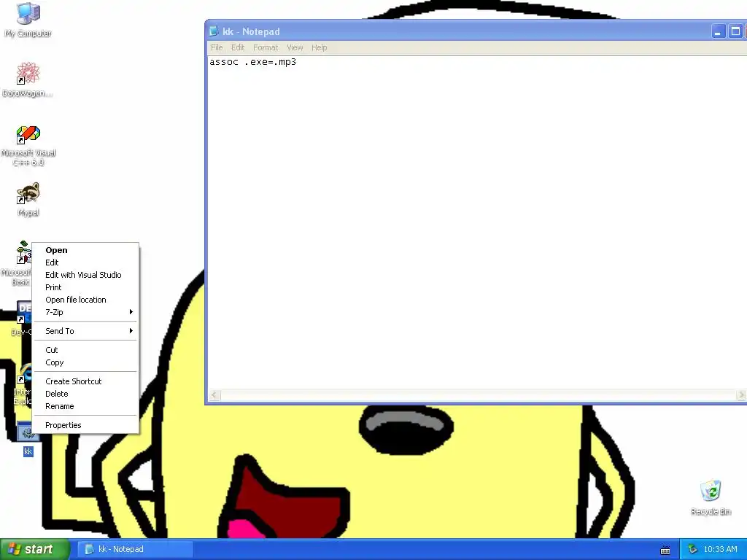Open Notepad's File menu

pos(217,47)
